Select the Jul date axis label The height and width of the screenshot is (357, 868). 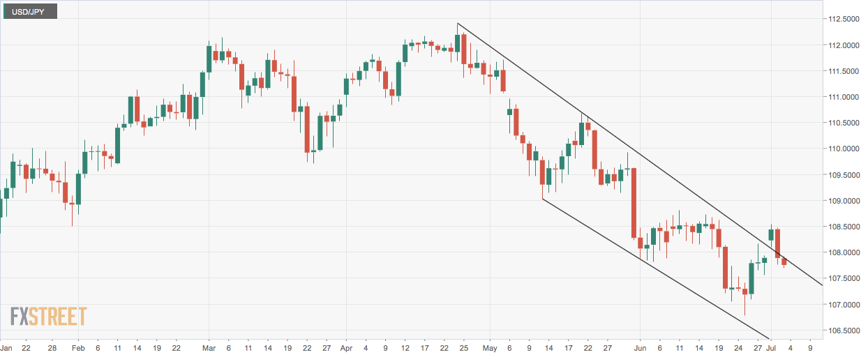(771, 347)
